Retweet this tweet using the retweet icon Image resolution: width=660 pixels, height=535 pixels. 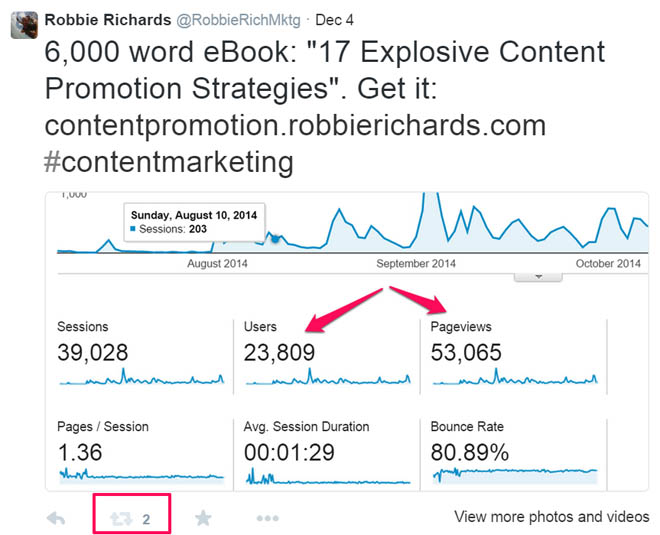coord(122,518)
